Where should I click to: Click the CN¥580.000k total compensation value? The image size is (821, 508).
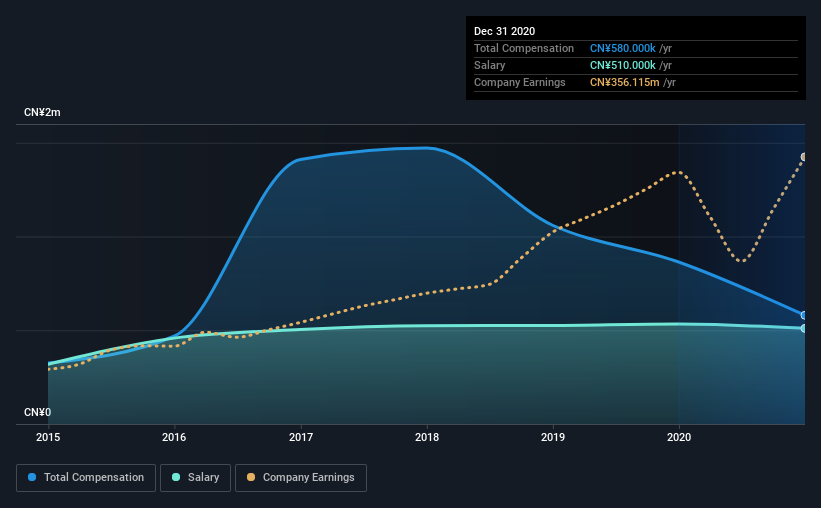[623, 48]
